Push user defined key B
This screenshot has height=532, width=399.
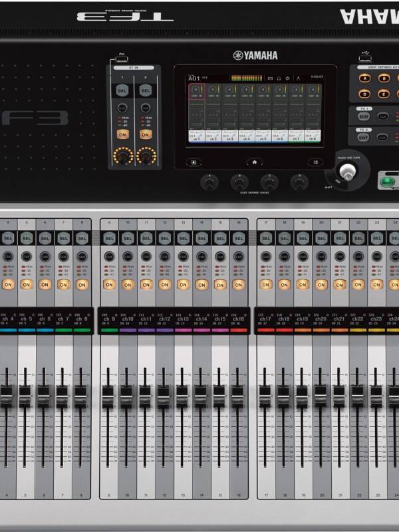[x=384, y=78]
